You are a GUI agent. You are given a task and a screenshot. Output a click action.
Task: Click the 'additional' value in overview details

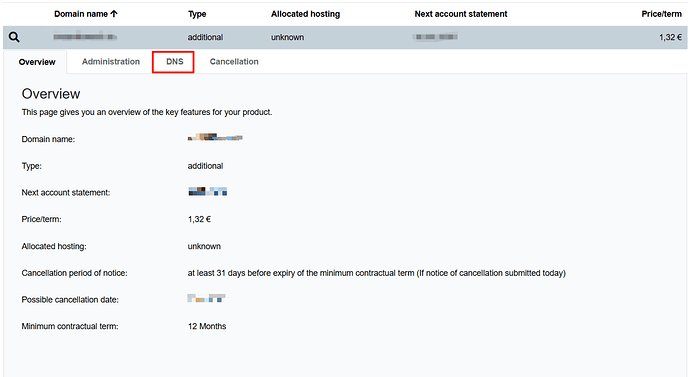pos(205,166)
